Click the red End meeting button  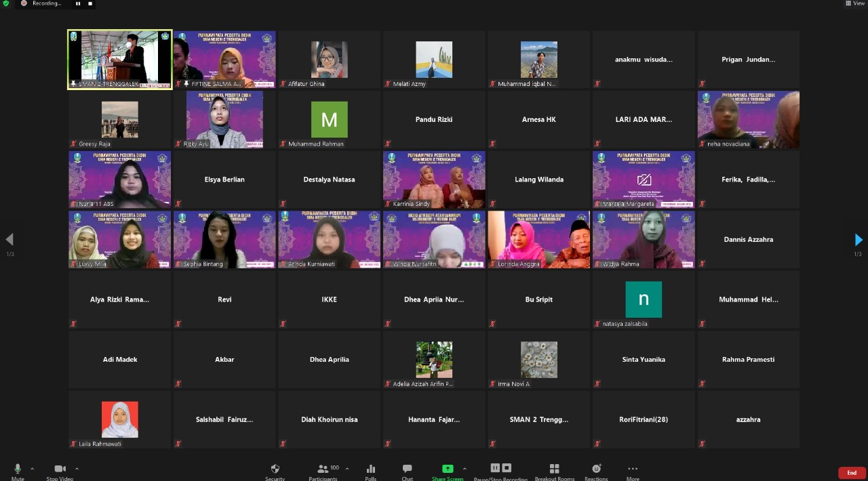tap(852, 473)
